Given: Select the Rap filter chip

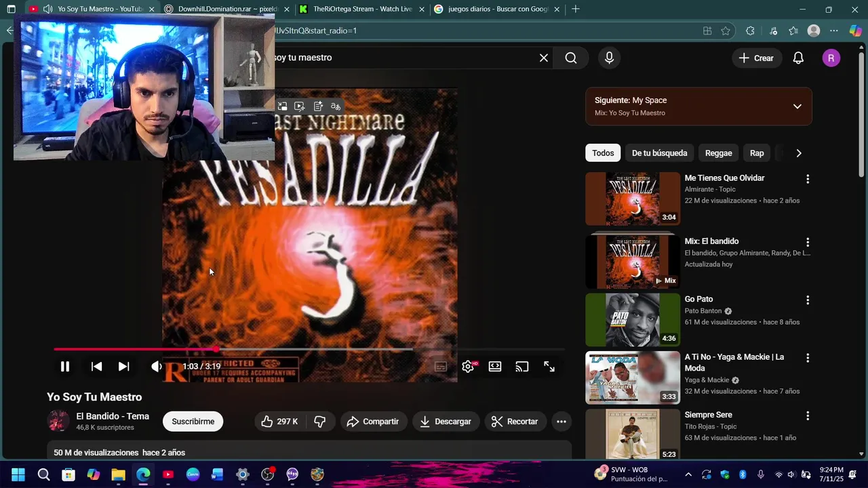Looking at the screenshot, I should tap(757, 153).
